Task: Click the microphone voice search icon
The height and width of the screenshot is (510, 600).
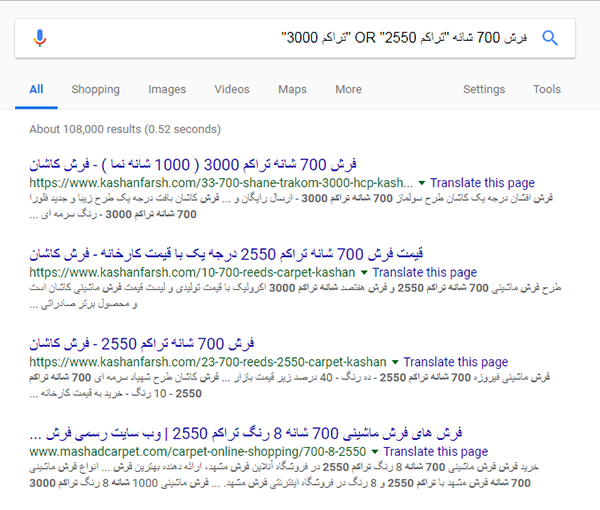Action: (39, 38)
